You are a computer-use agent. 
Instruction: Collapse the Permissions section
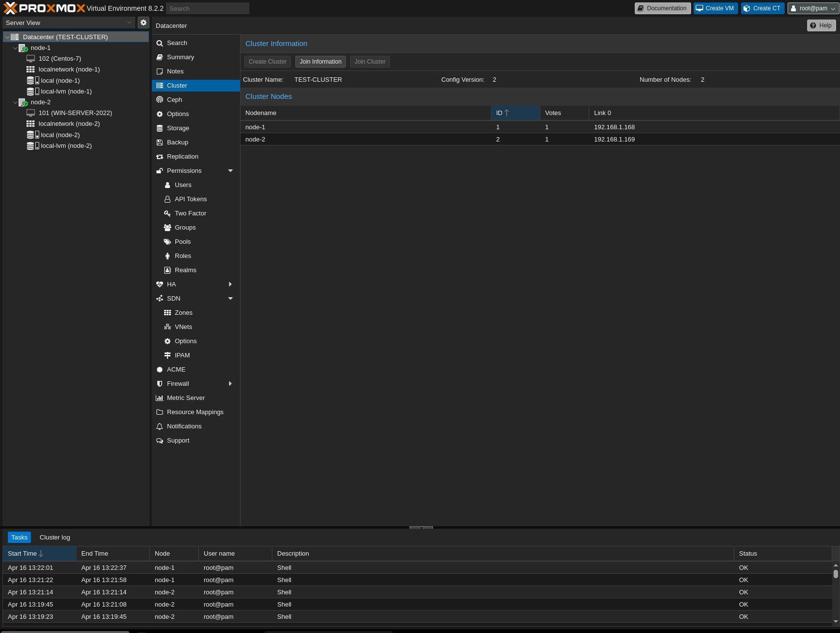(x=230, y=170)
